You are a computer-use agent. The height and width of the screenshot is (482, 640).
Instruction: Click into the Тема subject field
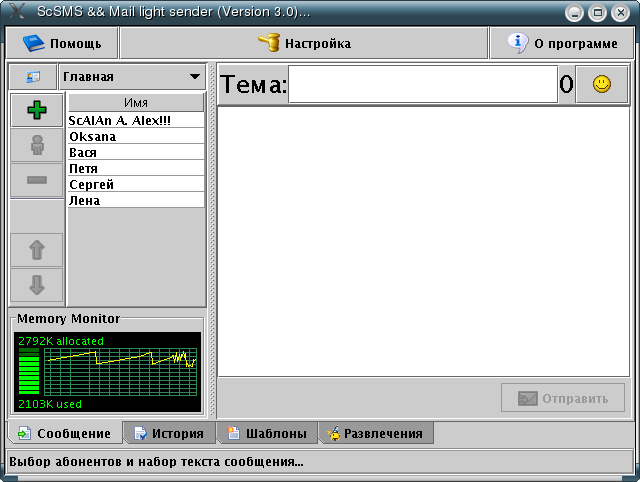(x=422, y=85)
